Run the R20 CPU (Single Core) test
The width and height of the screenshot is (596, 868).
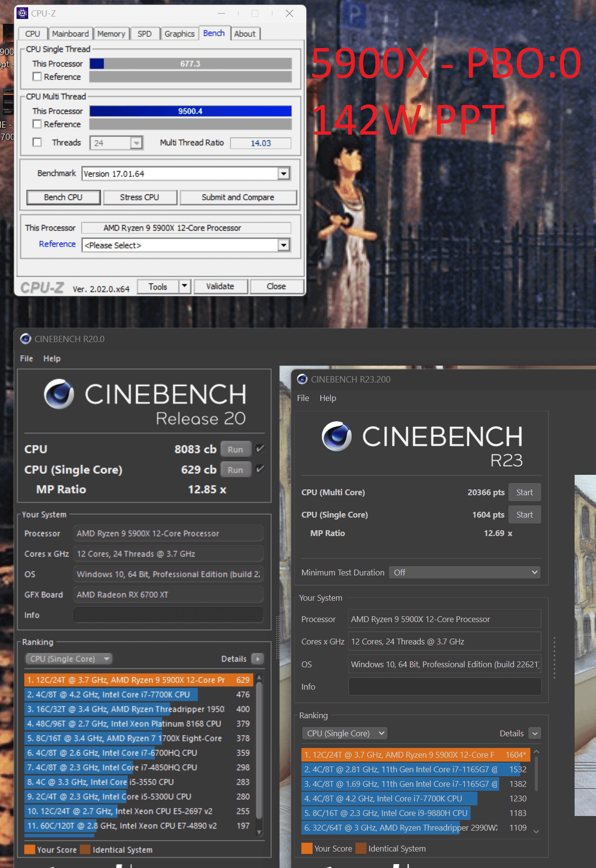pos(235,469)
